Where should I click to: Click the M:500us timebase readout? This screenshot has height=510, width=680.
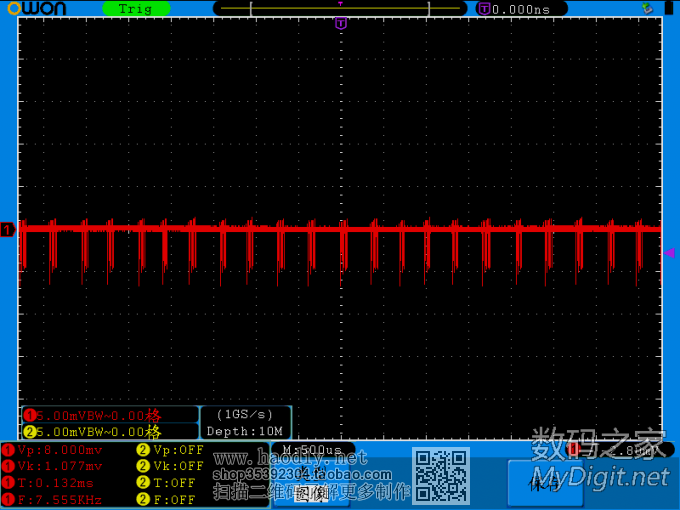(x=314, y=450)
